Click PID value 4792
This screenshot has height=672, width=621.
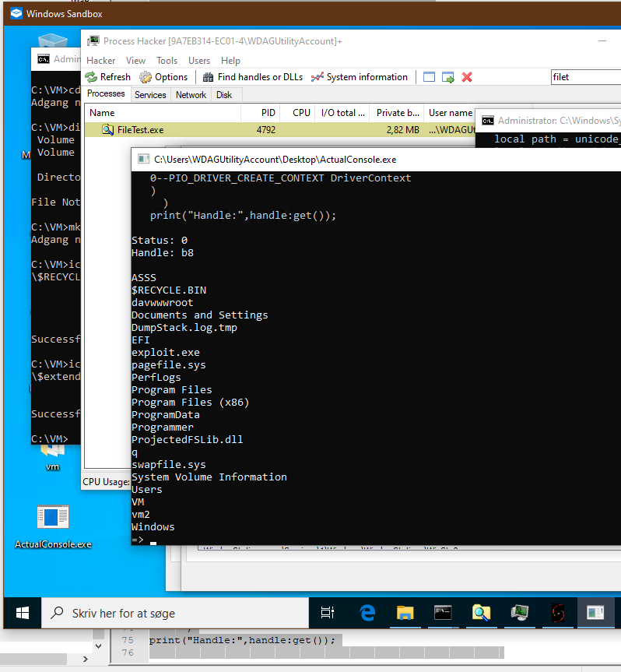pos(266,130)
